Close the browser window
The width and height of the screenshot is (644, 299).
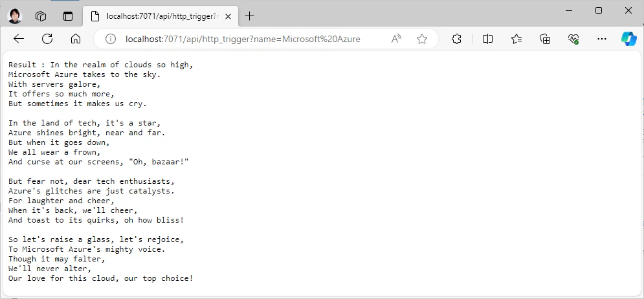pyautogui.click(x=628, y=10)
